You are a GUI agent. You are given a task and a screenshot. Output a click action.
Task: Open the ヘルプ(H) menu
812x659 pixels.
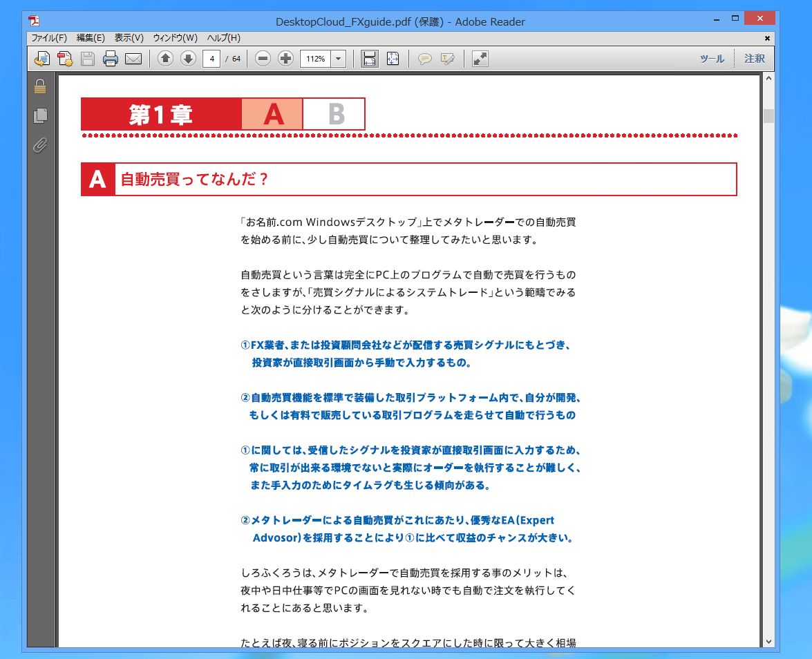pyautogui.click(x=224, y=38)
